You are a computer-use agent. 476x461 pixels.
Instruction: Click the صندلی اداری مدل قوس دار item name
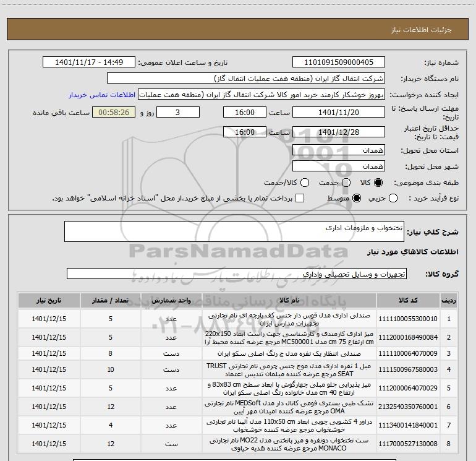pyautogui.click(x=289, y=319)
